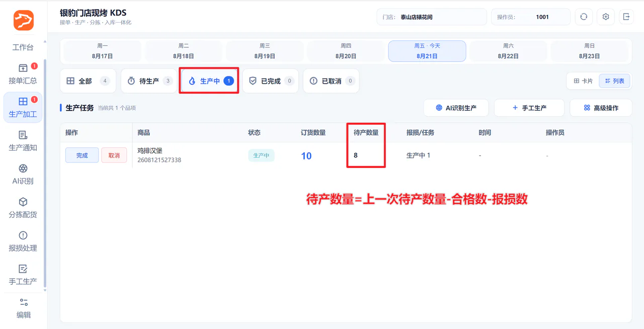Click 订货数量 column header

click(313, 133)
